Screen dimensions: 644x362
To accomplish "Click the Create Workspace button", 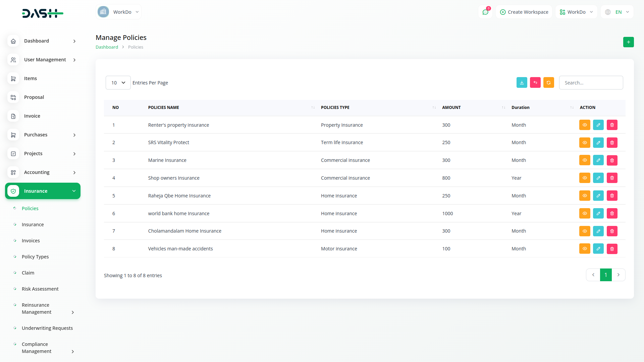I will (524, 12).
